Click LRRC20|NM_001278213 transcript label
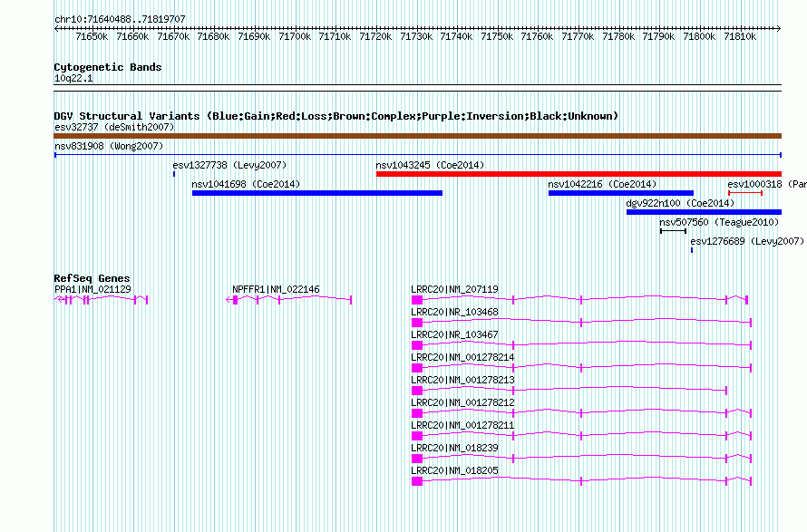 (x=462, y=381)
